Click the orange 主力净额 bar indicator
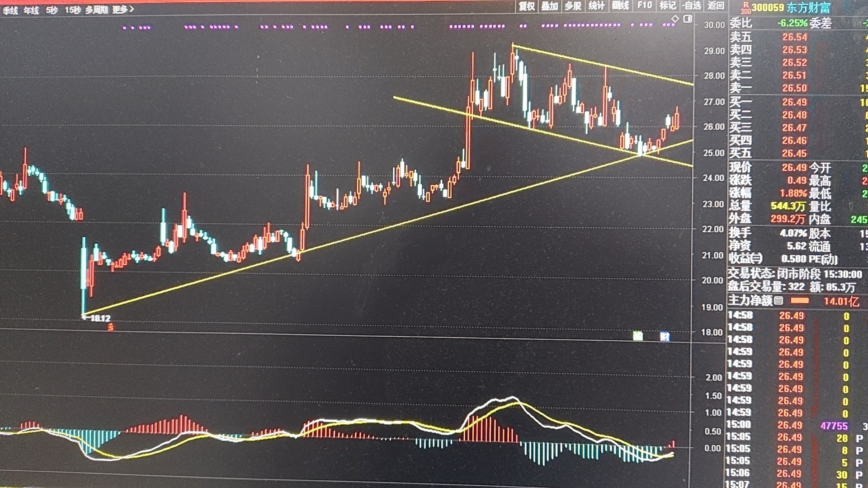Image resolution: width=868 pixels, height=488 pixels. coord(799,300)
